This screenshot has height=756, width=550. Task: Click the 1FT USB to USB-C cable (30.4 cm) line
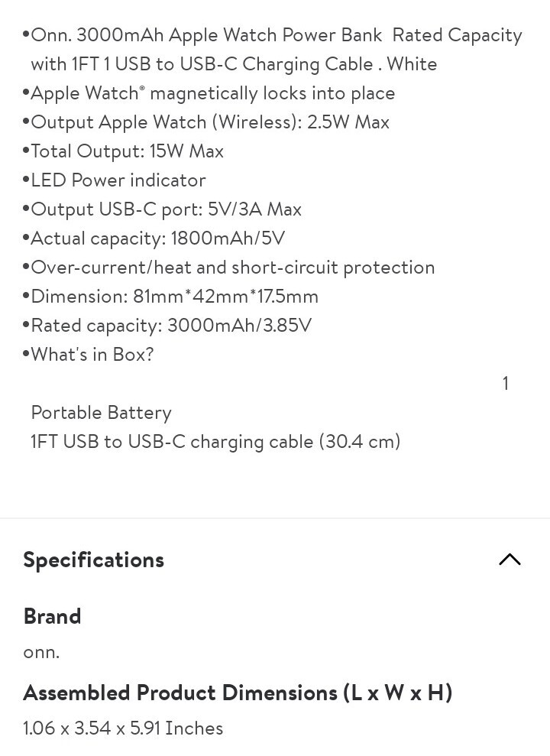tap(215, 442)
